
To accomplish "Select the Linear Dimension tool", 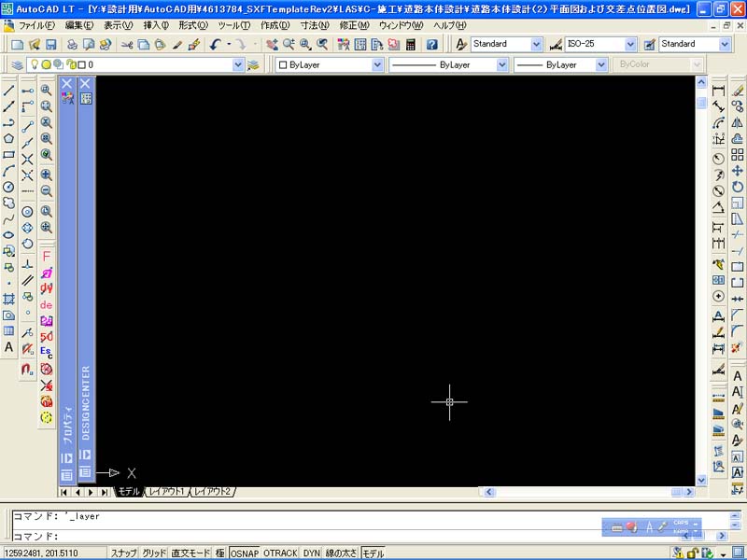I will pyautogui.click(x=718, y=90).
